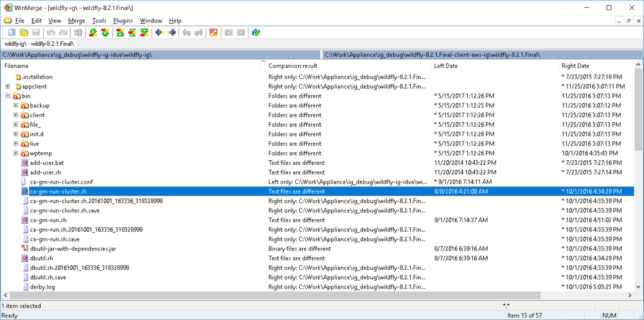Select the ca-gm-run.sh file row
Viewport: 644px width, 320px height.
coord(317,220)
